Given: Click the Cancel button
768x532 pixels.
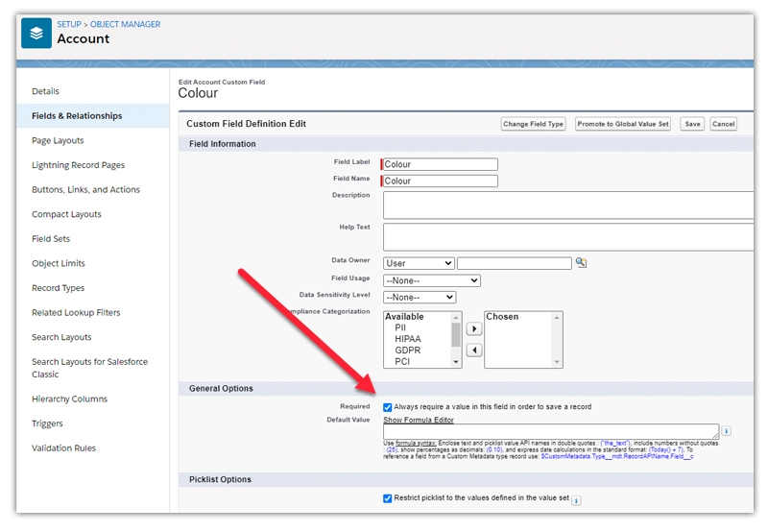Looking at the screenshot, I should coord(724,124).
